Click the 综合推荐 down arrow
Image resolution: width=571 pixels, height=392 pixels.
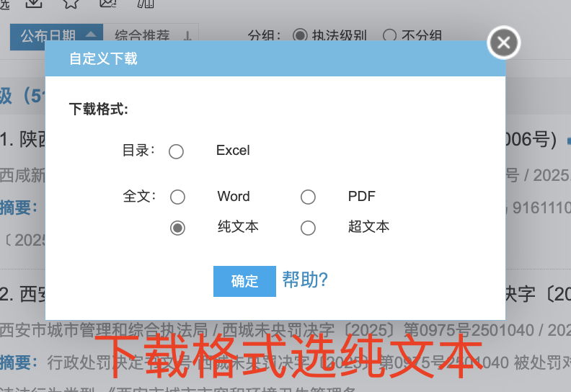(186, 35)
